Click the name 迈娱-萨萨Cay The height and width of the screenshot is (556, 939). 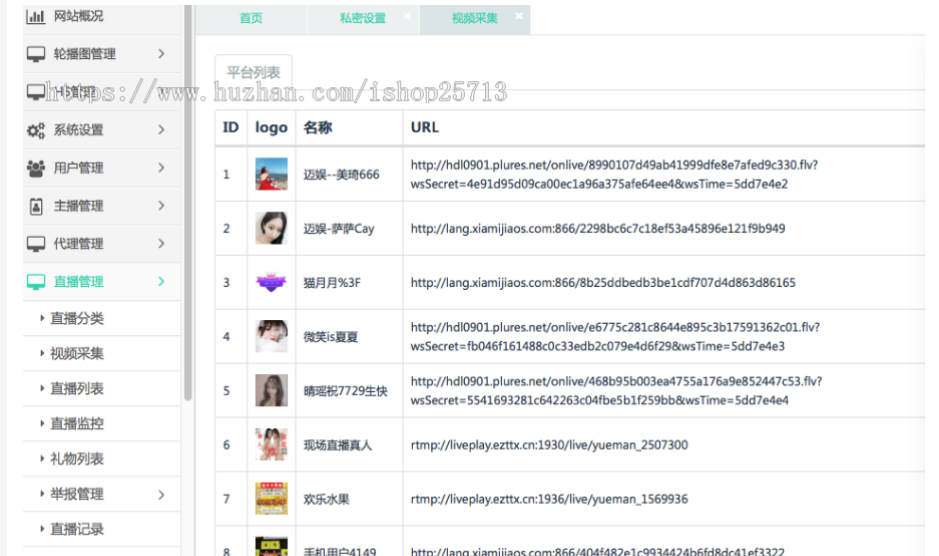click(338, 229)
